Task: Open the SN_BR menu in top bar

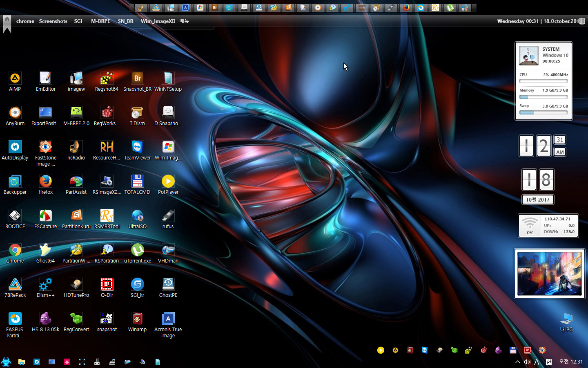Action: pyautogui.click(x=125, y=21)
